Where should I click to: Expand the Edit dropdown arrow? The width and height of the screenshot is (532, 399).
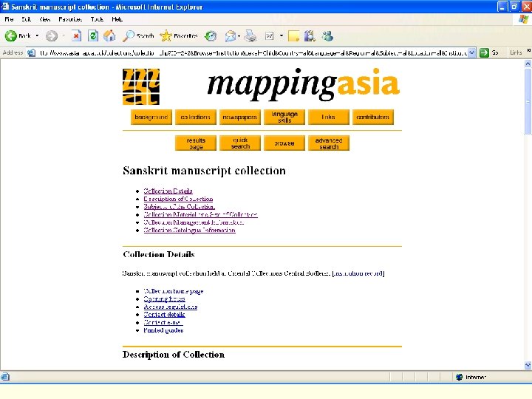coord(282,35)
